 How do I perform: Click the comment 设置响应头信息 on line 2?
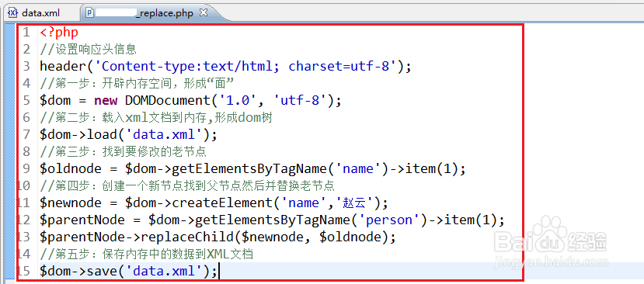coord(88,49)
